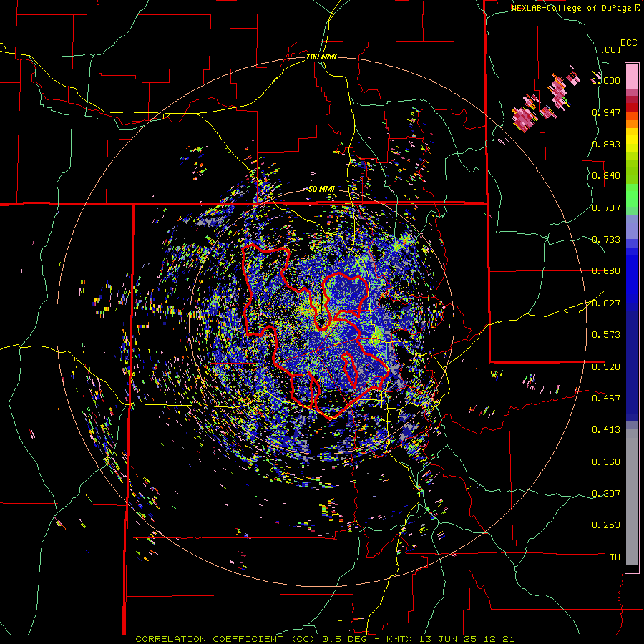Pick the gray color bar segment
This screenshot has width=644, height=644.
[x=632, y=497]
